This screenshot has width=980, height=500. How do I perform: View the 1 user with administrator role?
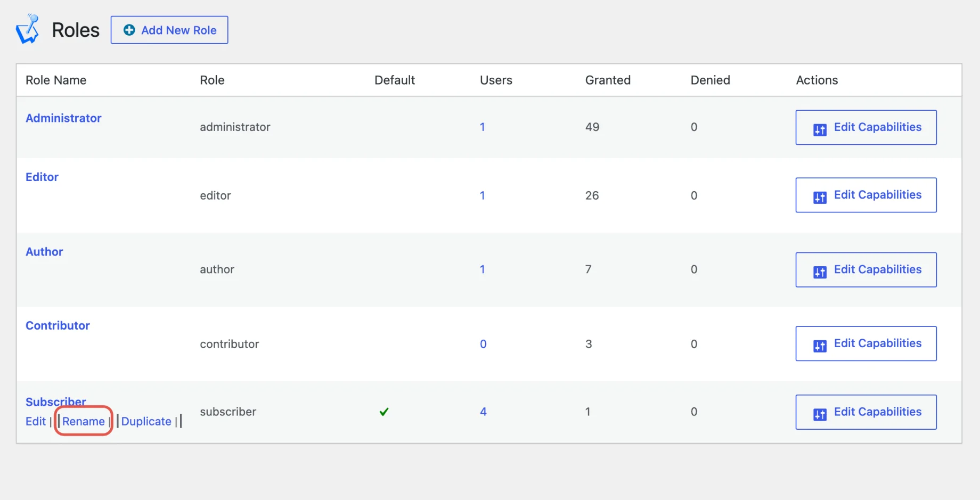coord(483,127)
